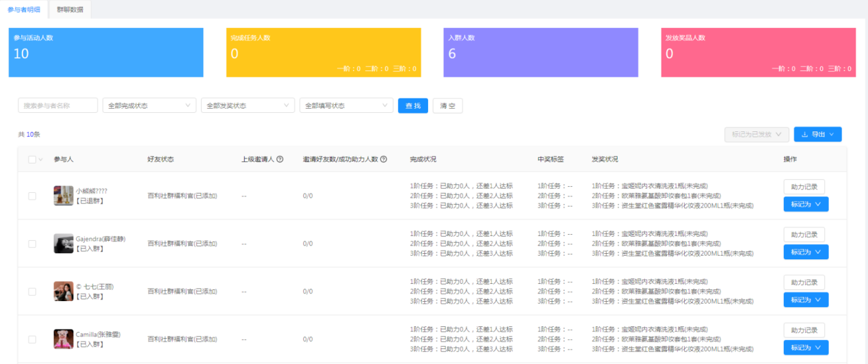Click the 入群人数 purple stat card
Image resolution: width=868 pixels, height=364 pixels.
541,53
